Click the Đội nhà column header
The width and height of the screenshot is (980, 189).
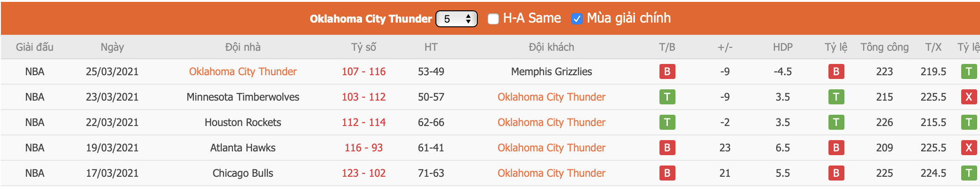[x=243, y=47]
